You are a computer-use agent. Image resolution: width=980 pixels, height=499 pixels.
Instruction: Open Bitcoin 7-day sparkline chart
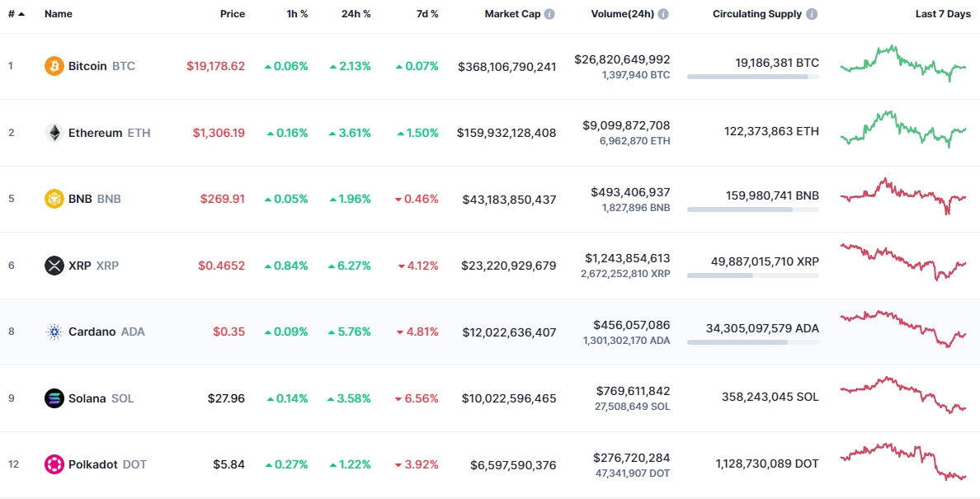[x=903, y=63]
